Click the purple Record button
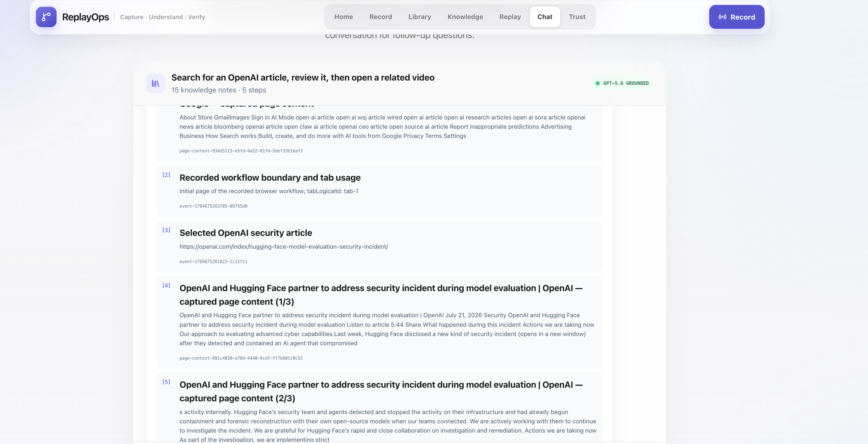The height and width of the screenshot is (444, 868). pos(737,17)
